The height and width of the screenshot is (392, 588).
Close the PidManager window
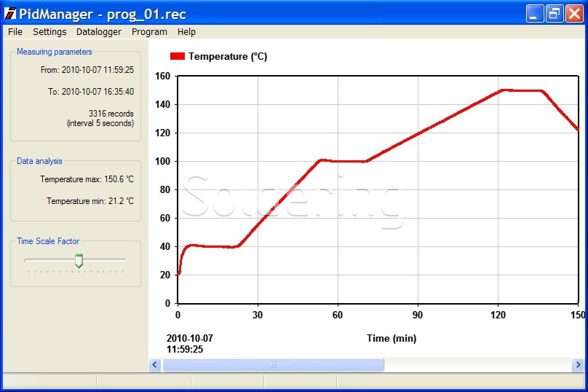point(574,13)
